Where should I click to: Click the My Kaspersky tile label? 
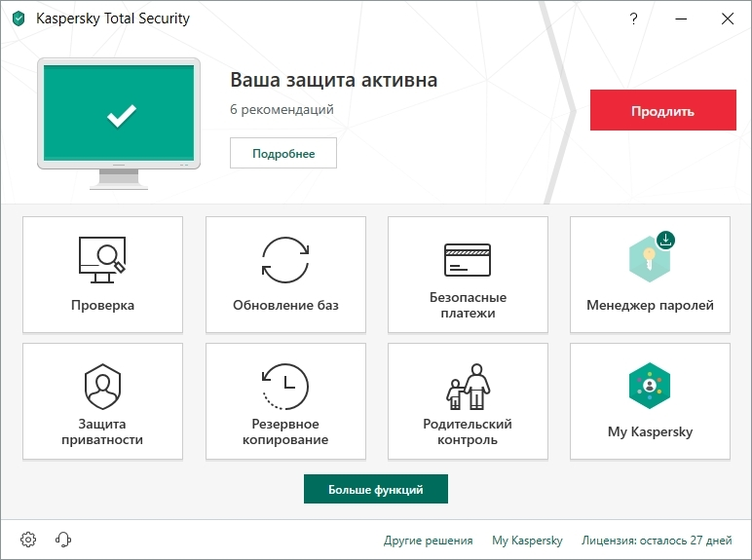pyautogui.click(x=650, y=432)
